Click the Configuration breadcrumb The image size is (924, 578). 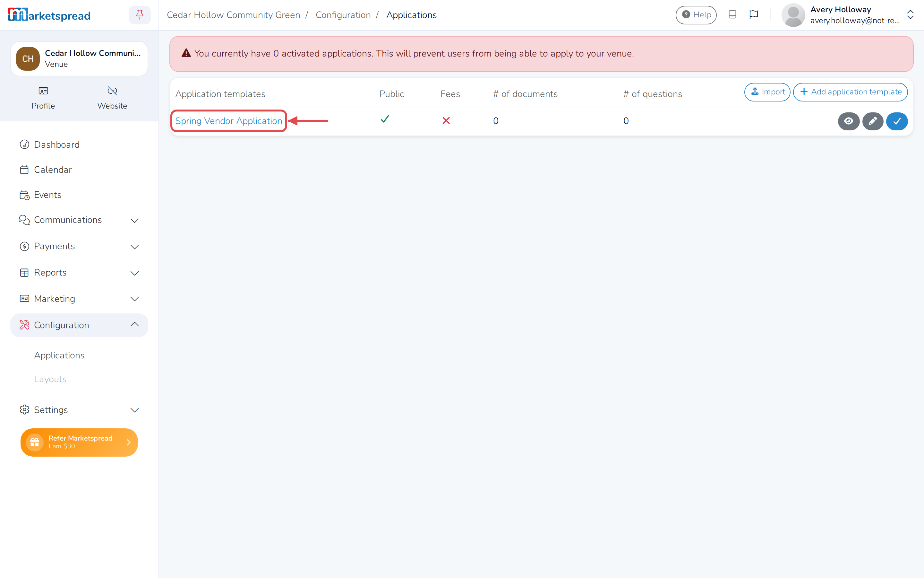tap(343, 15)
